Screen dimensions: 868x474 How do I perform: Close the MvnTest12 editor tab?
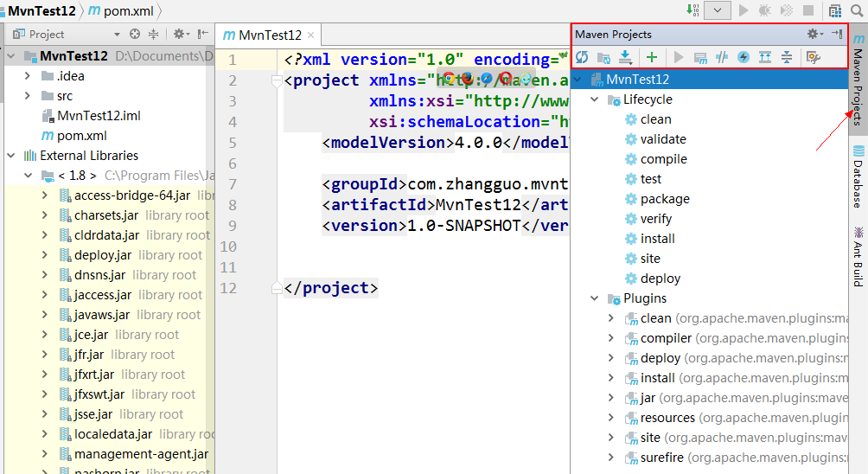pos(311,35)
